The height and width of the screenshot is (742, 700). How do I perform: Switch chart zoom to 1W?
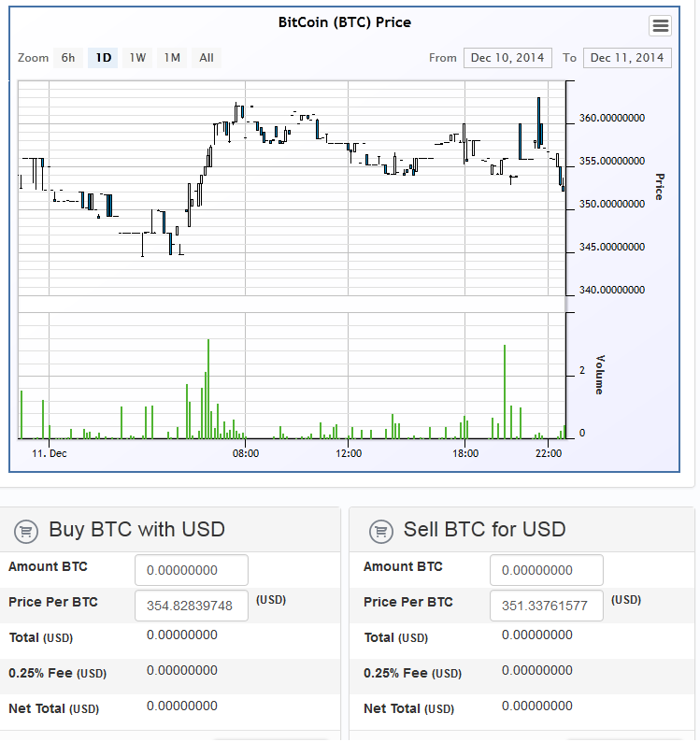point(137,58)
